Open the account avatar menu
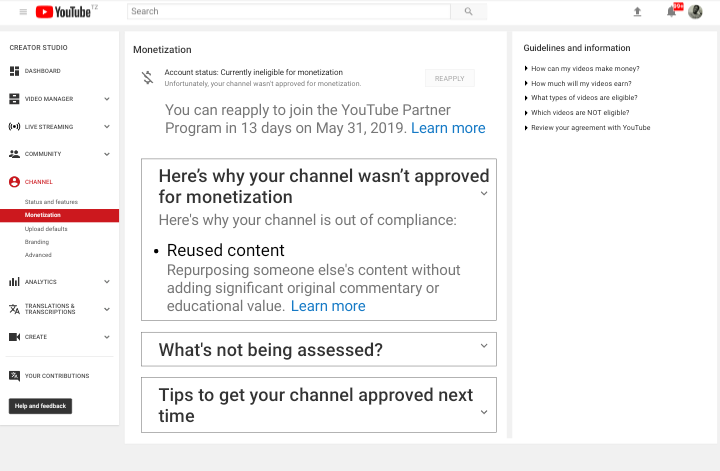This screenshot has height=471, width=720. tap(695, 11)
